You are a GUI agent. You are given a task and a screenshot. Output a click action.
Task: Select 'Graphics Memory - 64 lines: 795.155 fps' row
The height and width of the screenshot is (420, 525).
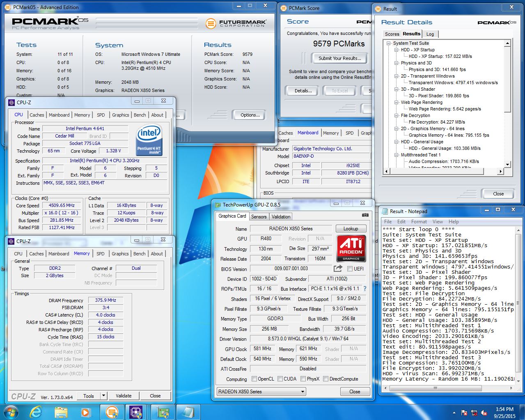(x=449, y=135)
